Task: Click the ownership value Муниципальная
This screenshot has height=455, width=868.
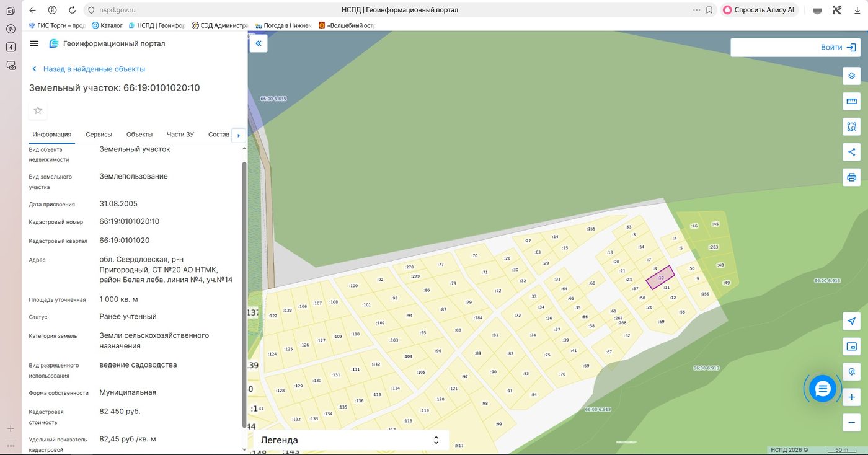Action: (128, 392)
